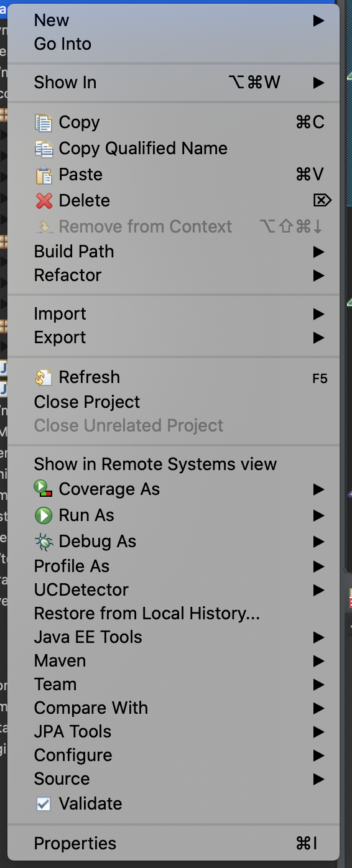
Task: Click the Refresh icon
Action: (44, 377)
